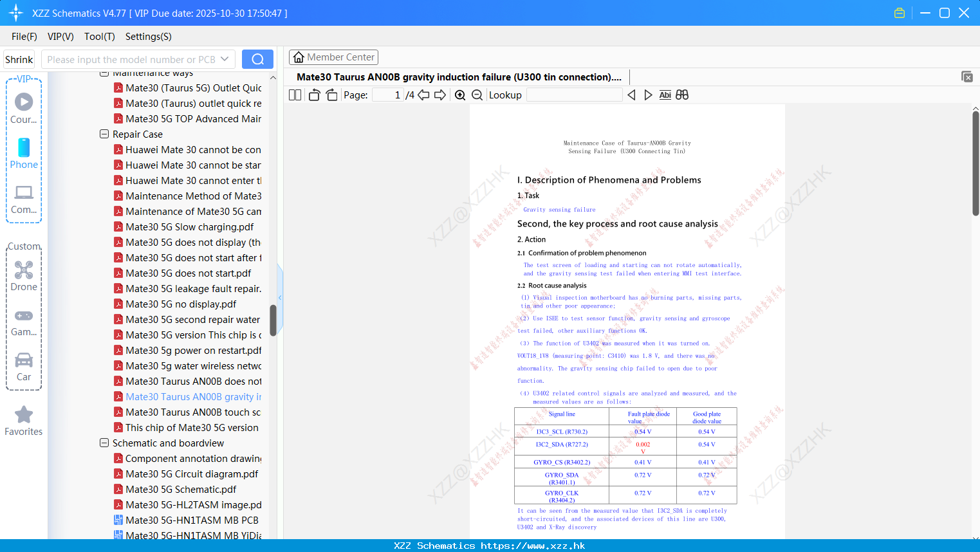The width and height of the screenshot is (980, 552).
Task: Click the side panel collapse handle
Action: [280, 297]
